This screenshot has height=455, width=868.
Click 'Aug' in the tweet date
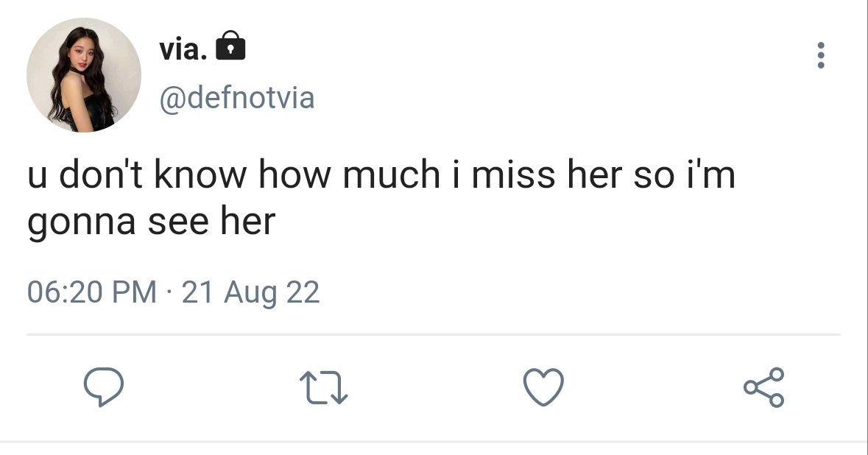tap(250, 293)
